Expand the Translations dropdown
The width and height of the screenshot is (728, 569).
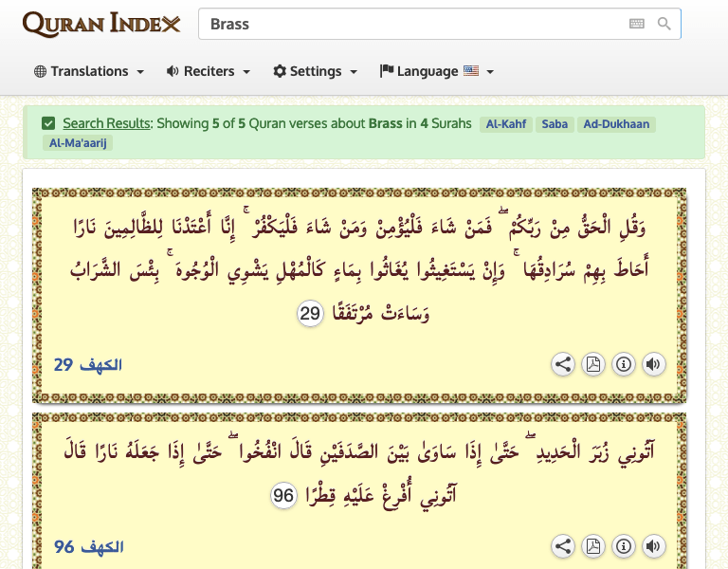coord(89,71)
